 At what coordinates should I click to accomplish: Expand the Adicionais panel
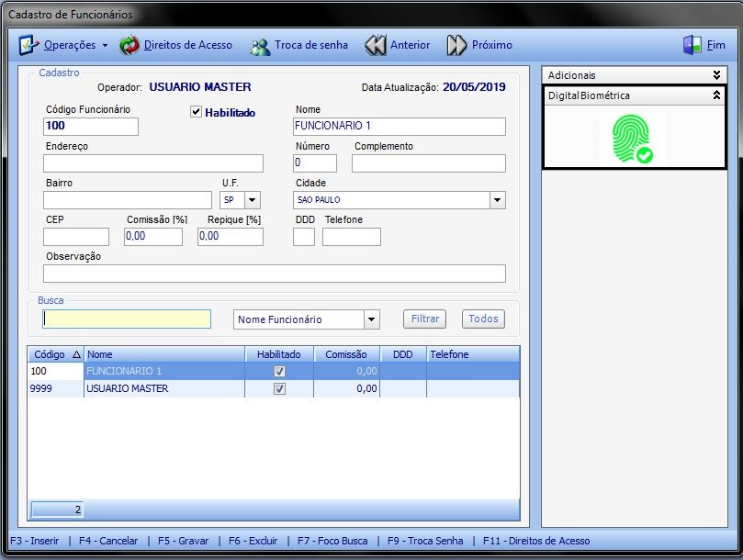click(716, 75)
